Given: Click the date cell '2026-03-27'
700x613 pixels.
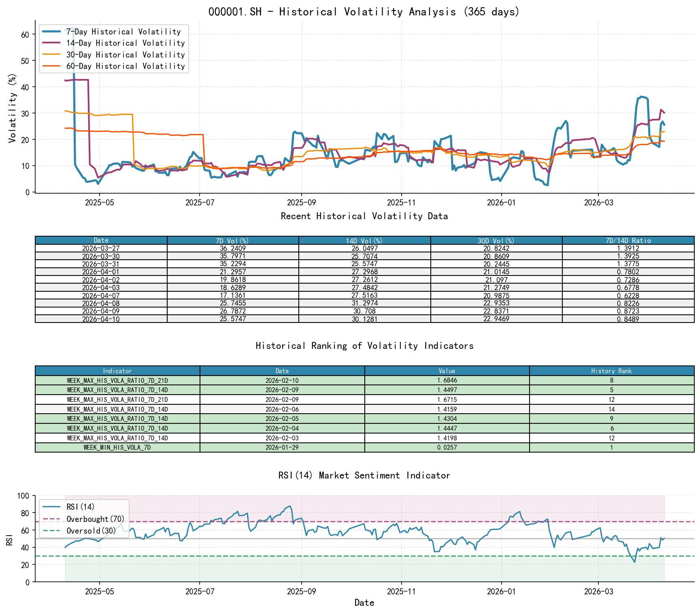Looking at the screenshot, I should (x=101, y=248).
